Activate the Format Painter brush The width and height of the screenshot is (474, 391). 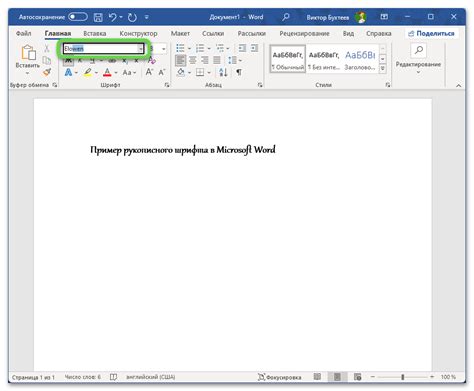click(47, 72)
